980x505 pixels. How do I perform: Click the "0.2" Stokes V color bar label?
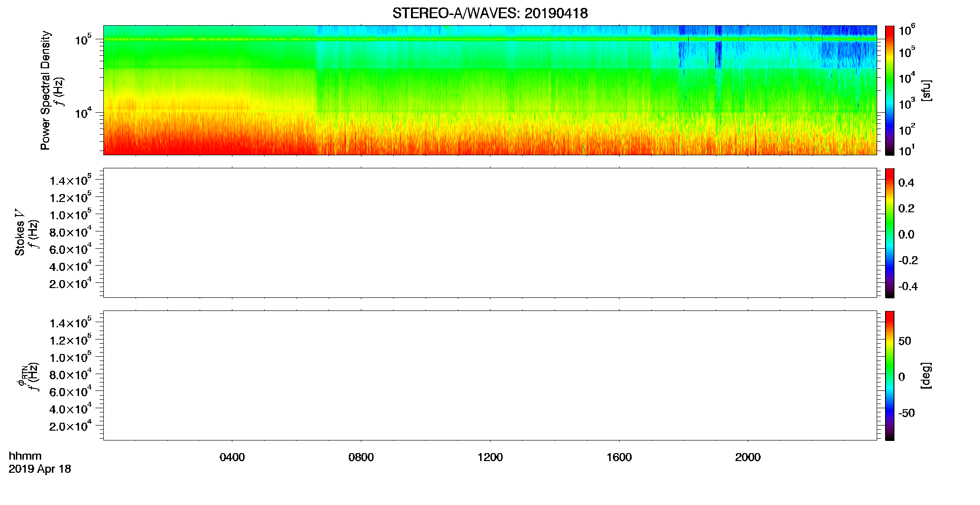tap(906, 209)
